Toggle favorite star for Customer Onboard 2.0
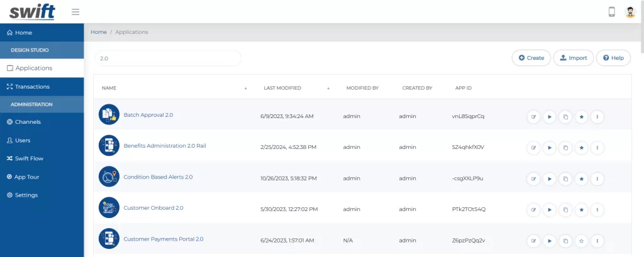 click(581, 210)
